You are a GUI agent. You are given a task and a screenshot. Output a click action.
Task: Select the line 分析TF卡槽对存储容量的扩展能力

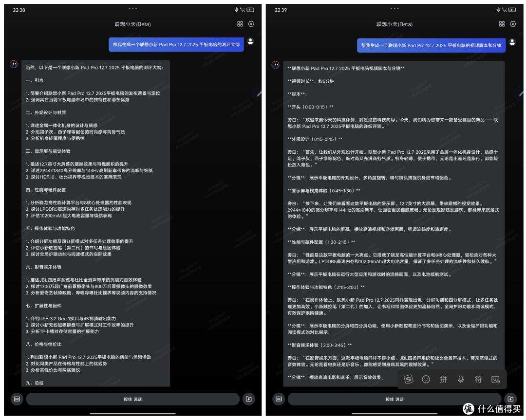click(x=62, y=331)
